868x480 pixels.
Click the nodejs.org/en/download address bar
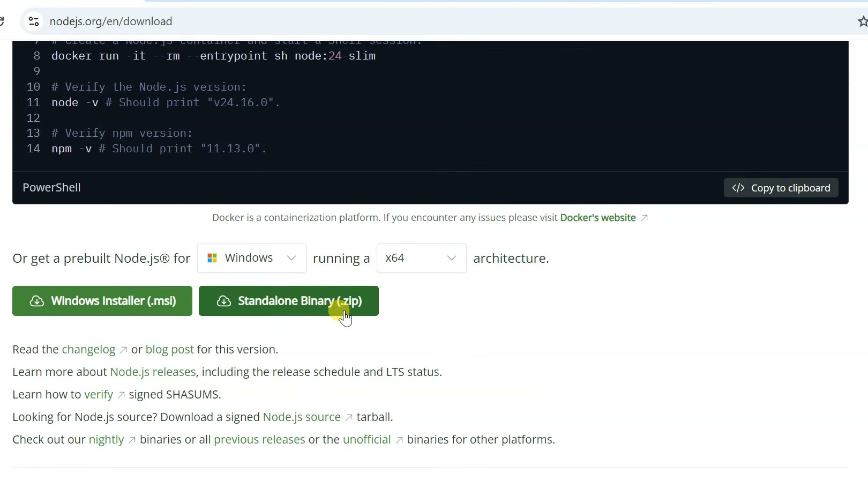click(x=111, y=21)
